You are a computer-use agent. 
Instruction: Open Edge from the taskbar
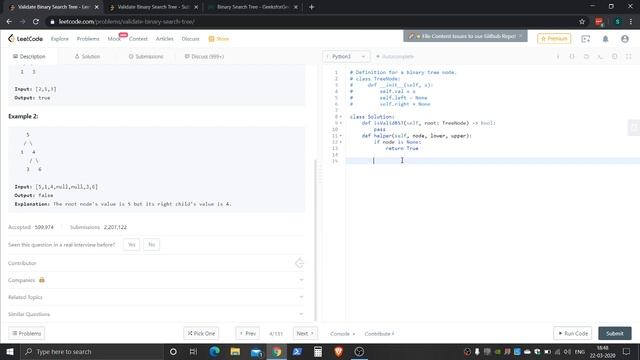214,351
